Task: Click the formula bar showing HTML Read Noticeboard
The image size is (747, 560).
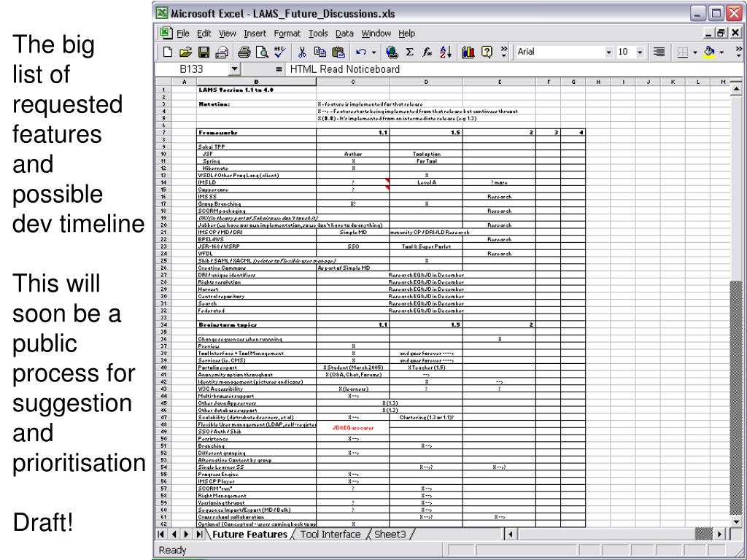Action: point(515,69)
